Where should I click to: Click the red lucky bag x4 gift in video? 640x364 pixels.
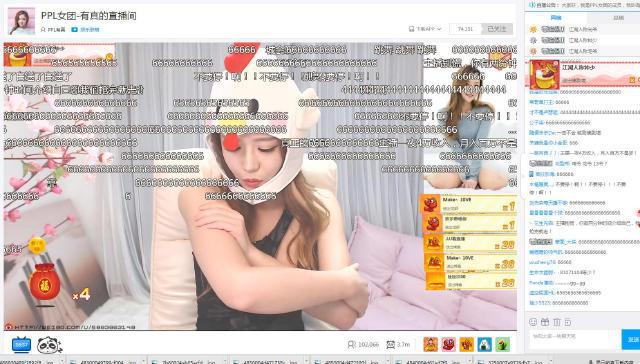(x=45, y=282)
